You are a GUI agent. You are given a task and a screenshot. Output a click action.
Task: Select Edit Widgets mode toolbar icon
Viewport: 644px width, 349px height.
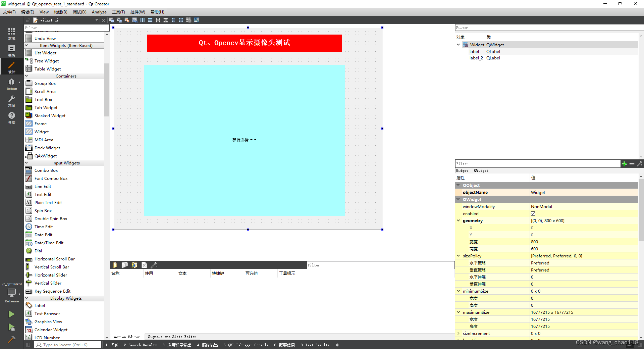(x=111, y=20)
